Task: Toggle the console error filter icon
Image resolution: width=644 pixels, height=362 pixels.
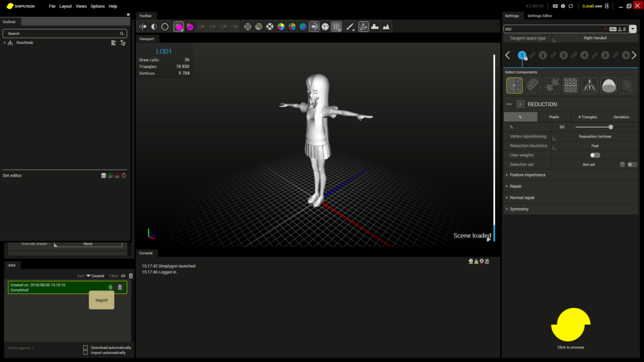Action: pyautogui.click(x=482, y=261)
